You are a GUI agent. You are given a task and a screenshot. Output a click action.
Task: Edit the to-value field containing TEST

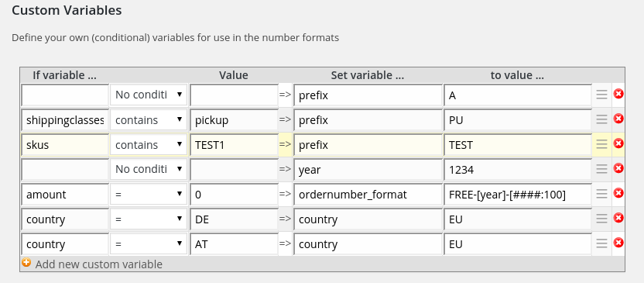tap(518, 144)
